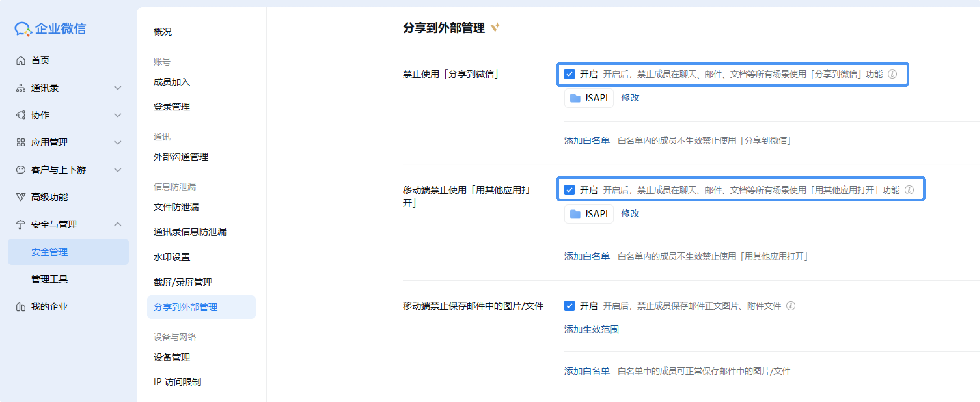Click info icon after 用其他应用打开 description
980x402 pixels.
pyautogui.click(x=909, y=190)
